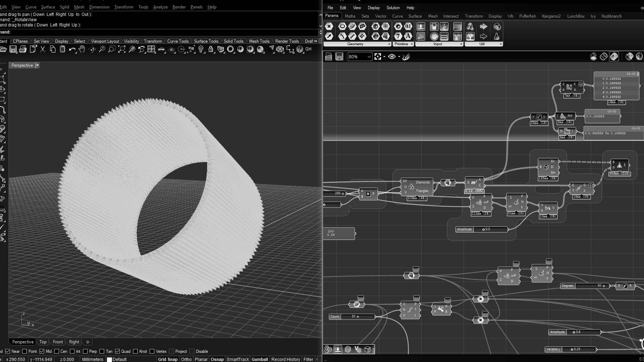Expand the preview eye options arrow
This screenshot has height=362, width=644.
click(399, 56)
